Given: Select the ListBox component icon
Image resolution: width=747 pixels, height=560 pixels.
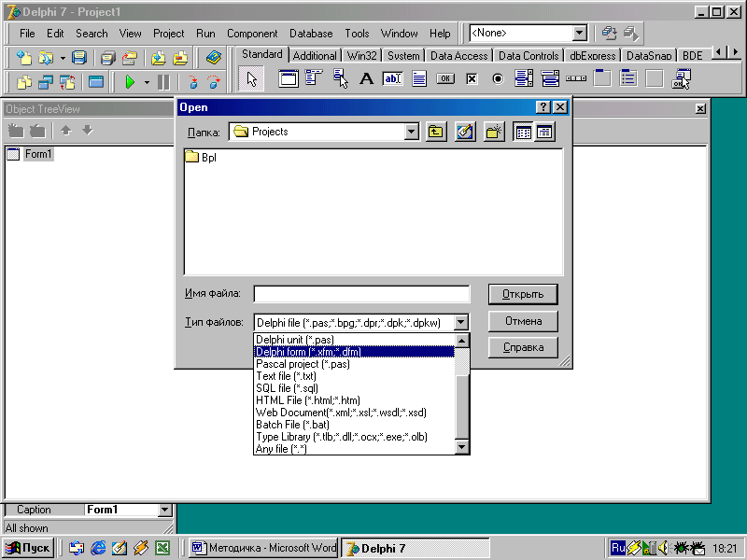Looking at the screenshot, I should click(524, 78).
